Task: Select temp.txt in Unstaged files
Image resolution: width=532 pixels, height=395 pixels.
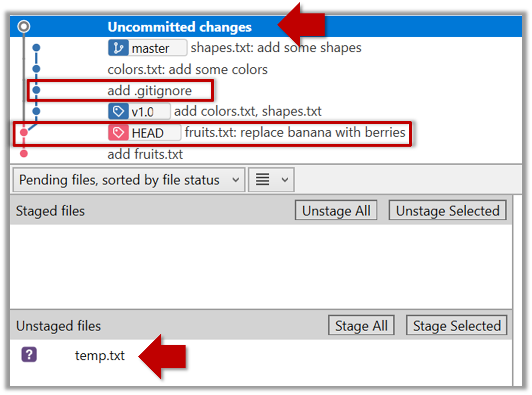Action: tap(100, 356)
